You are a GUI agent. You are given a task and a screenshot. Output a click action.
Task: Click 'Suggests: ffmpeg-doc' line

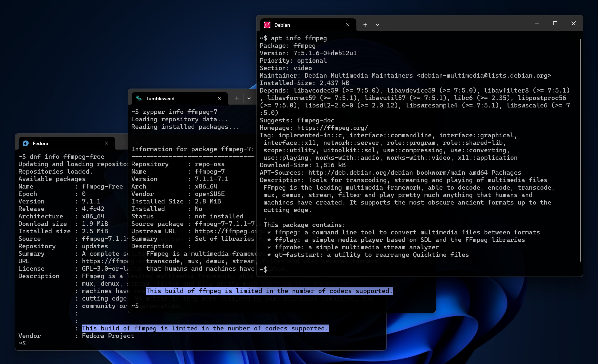pyautogui.click(x=297, y=120)
